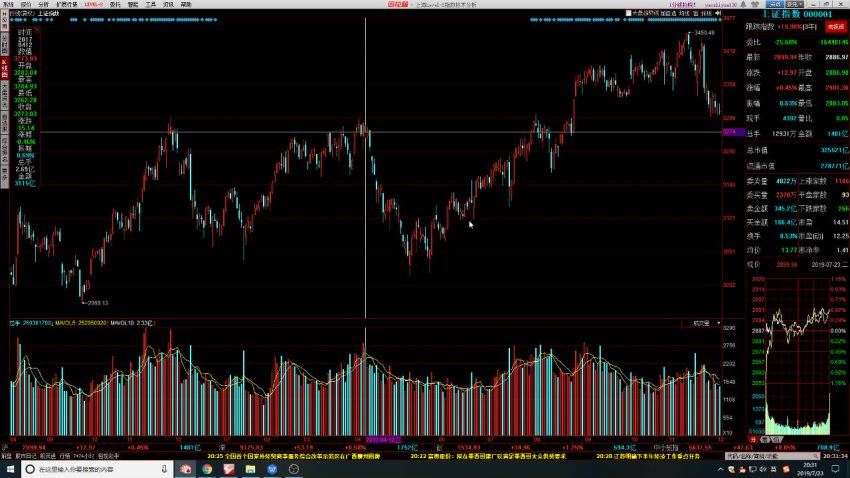Click the taskbar microphone icon
Viewport: 850px width, 478px height.
(164, 469)
